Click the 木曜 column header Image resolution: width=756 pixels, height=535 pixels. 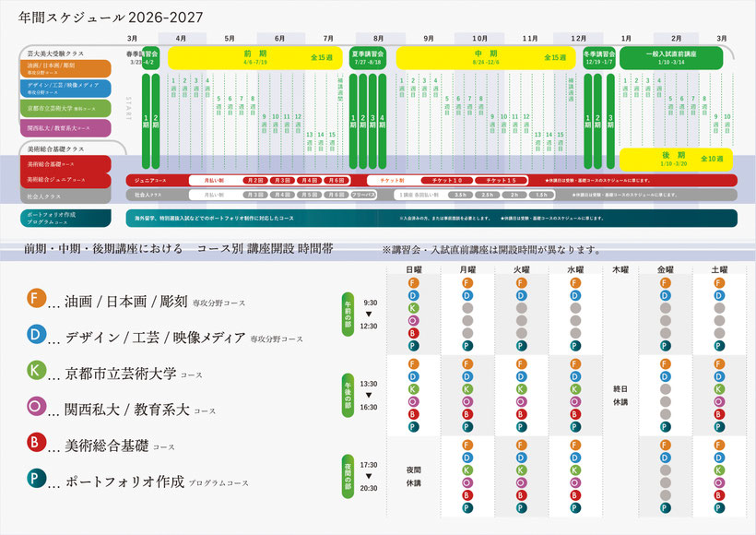pos(620,269)
